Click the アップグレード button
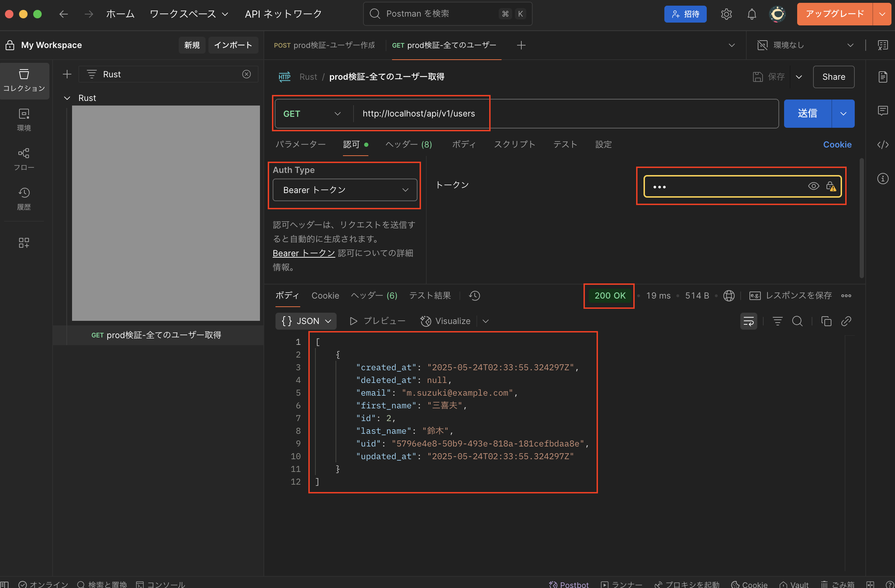This screenshot has height=588, width=895. [x=835, y=14]
